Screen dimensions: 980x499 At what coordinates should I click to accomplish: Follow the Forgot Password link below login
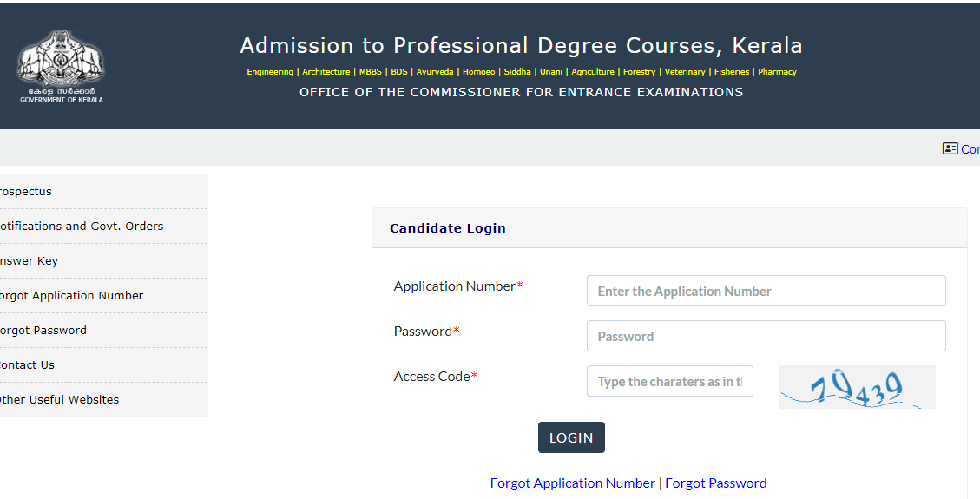coord(715,483)
